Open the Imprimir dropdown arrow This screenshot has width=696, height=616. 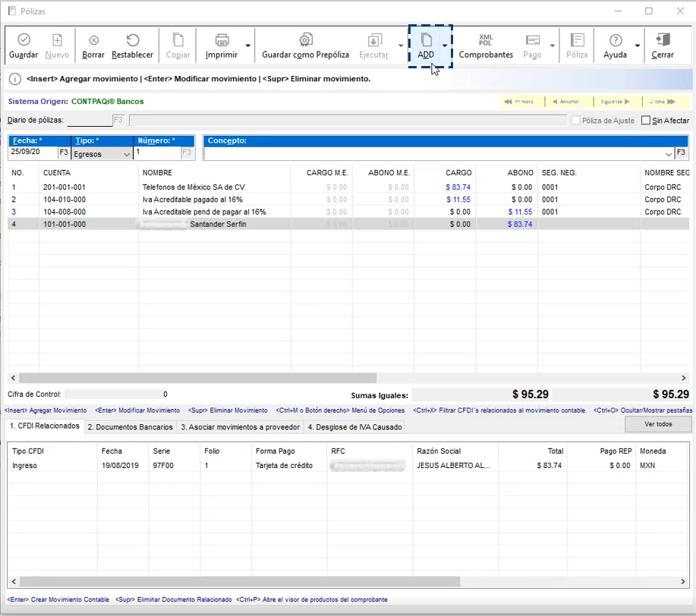(247, 46)
